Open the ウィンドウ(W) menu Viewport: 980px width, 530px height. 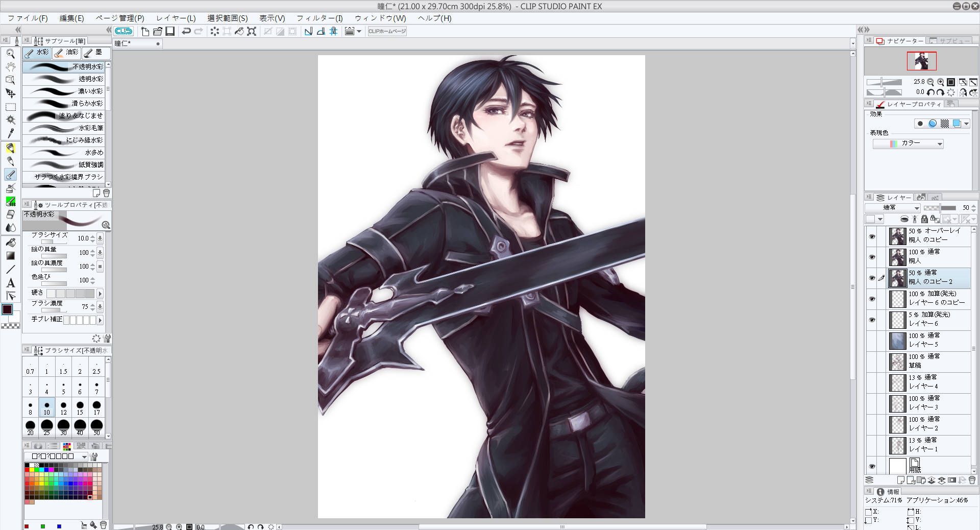pyautogui.click(x=380, y=18)
